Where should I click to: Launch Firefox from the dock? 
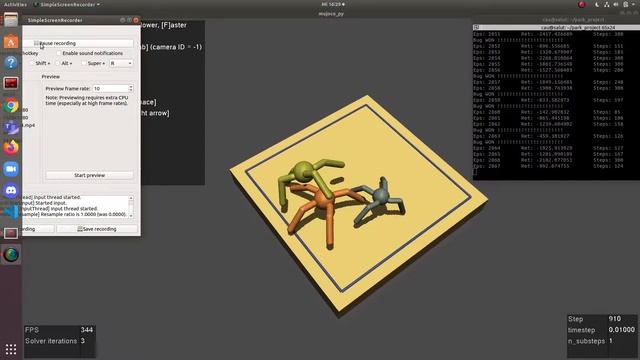pos(11,147)
